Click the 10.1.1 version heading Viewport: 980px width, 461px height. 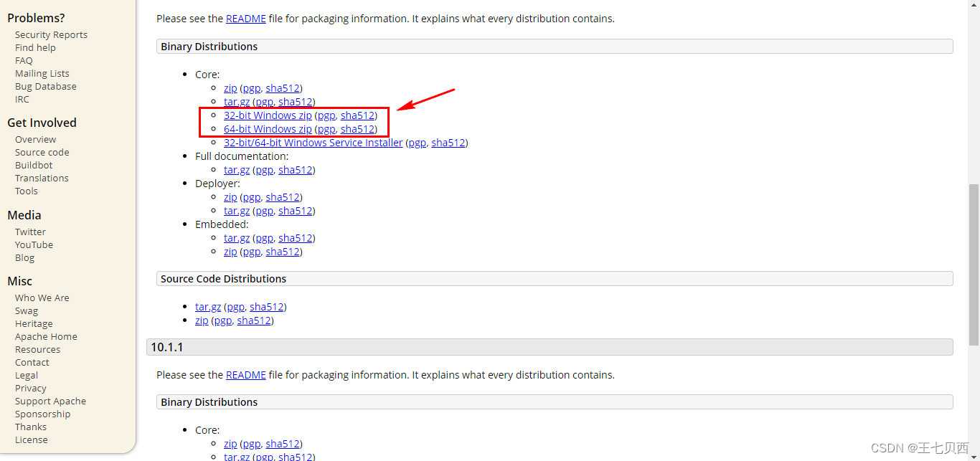click(x=550, y=347)
